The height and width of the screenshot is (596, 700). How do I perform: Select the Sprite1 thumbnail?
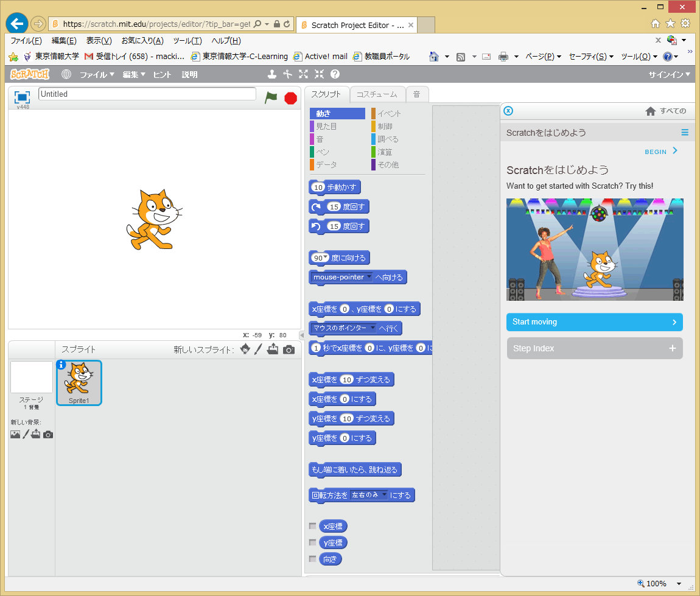(x=79, y=382)
